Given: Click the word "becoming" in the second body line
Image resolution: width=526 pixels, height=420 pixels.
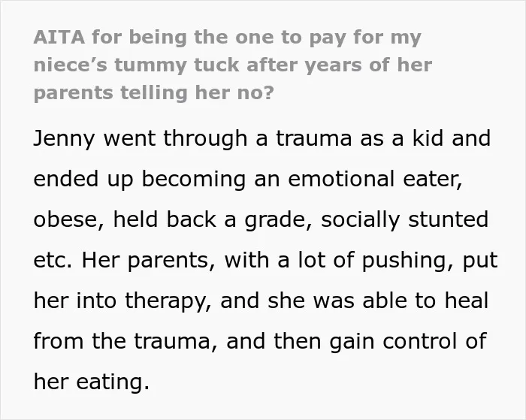Looking at the screenshot, I should 194,180.
